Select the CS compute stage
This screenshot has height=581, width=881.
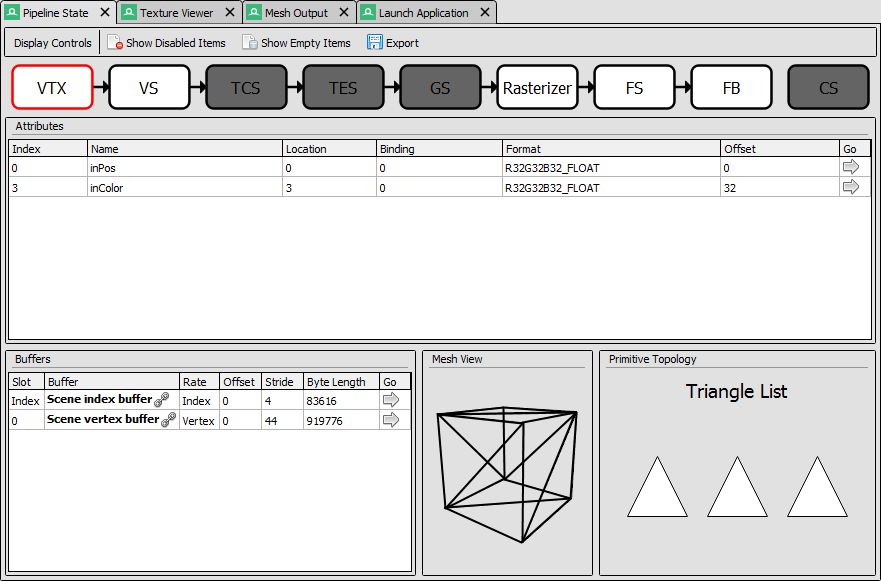coord(829,87)
